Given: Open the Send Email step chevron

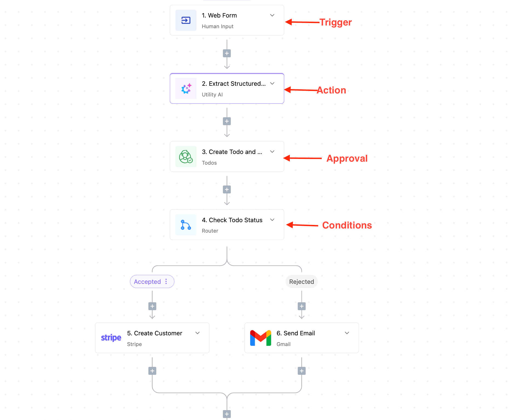Looking at the screenshot, I should [x=347, y=333].
